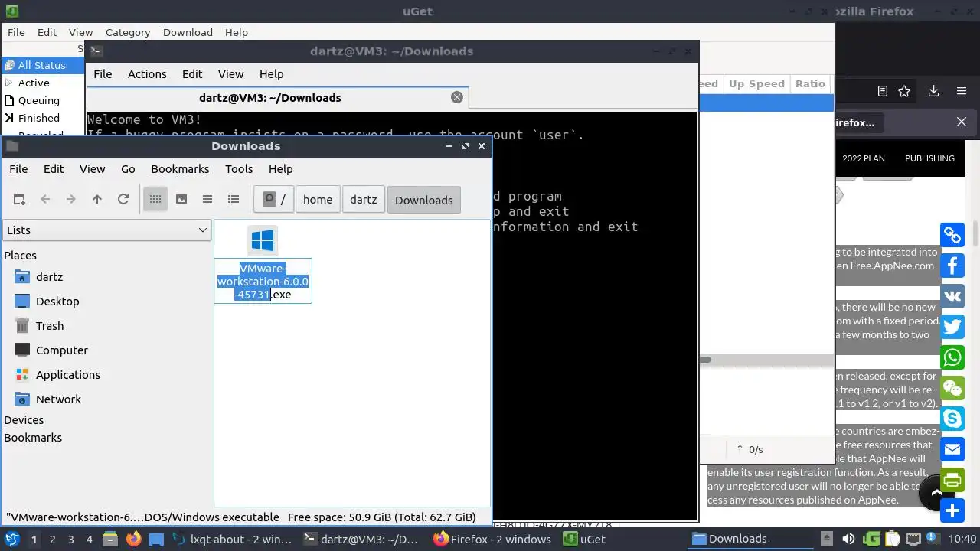
Task: Go up to parent folder
Action: point(97,199)
